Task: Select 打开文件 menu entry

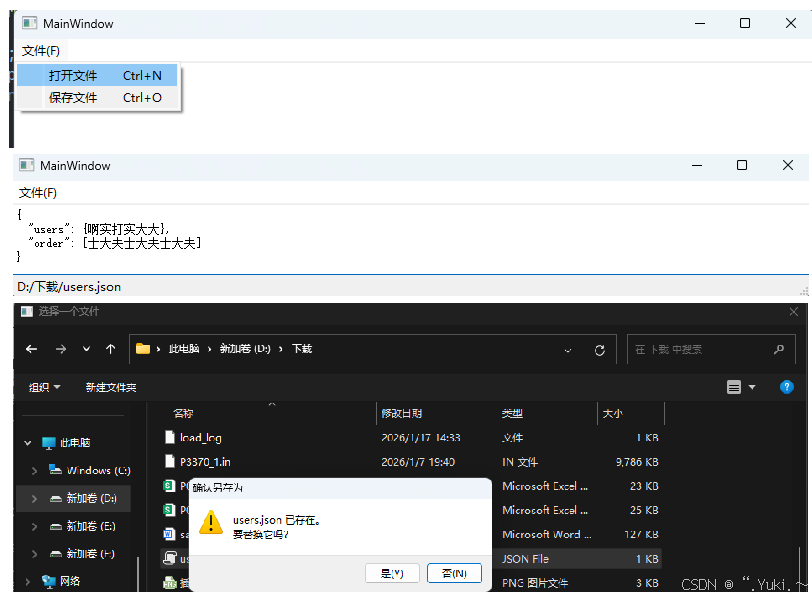Action: pos(97,76)
